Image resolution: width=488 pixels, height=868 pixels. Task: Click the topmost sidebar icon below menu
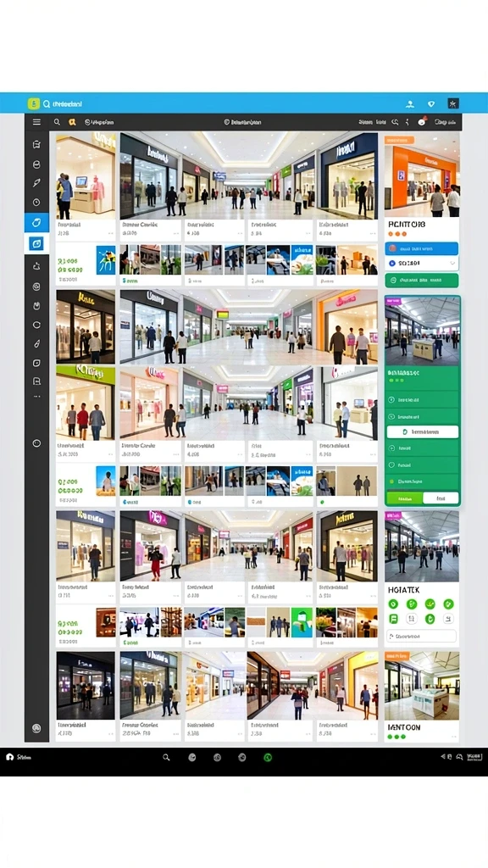(36, 144)
